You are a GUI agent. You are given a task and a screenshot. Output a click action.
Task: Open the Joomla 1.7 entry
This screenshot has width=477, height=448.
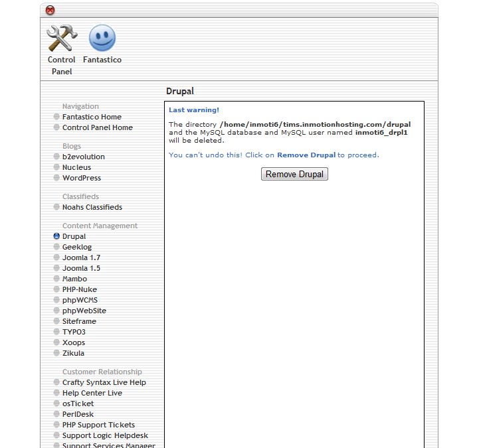81,258
